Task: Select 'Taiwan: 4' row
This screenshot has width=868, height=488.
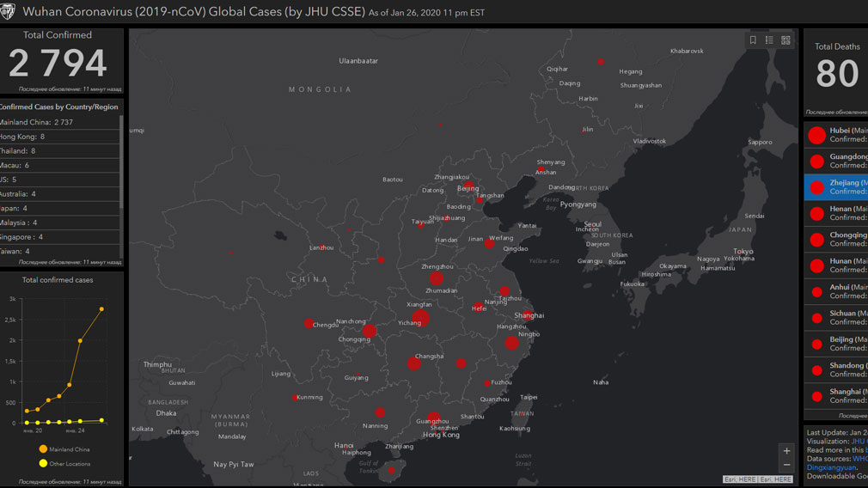Action: click(59, 251)
